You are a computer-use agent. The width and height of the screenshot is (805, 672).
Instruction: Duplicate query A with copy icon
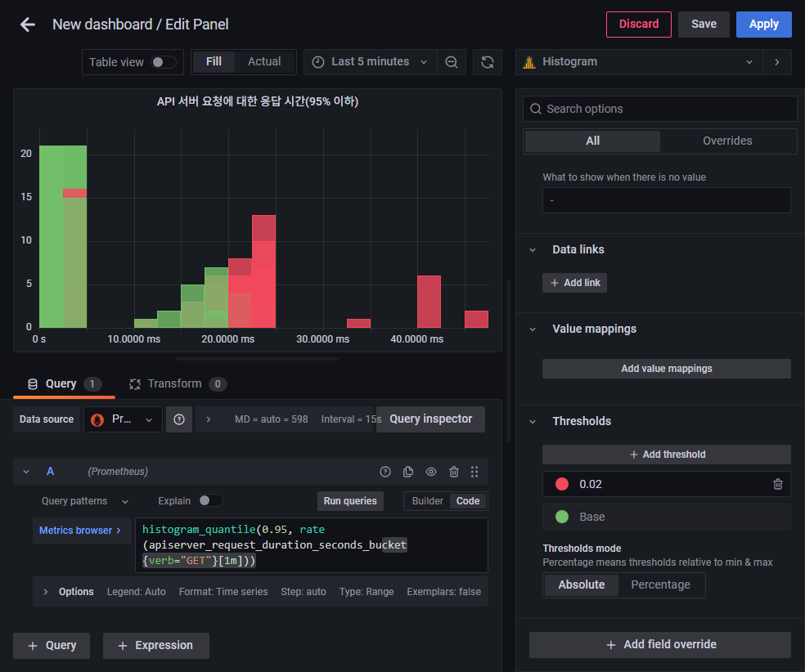point(408,472)
